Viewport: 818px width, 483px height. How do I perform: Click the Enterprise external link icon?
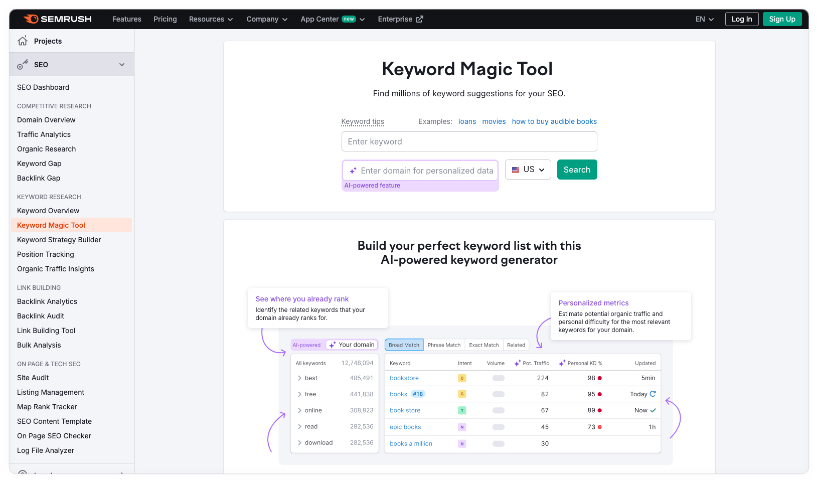pyautogui.click(x=419, y=19)
